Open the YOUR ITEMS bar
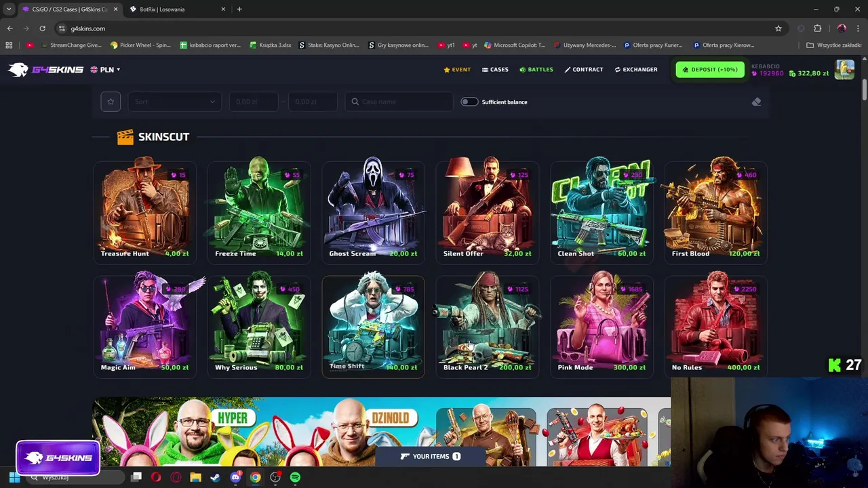868x488 pixels. click(431, 456)
